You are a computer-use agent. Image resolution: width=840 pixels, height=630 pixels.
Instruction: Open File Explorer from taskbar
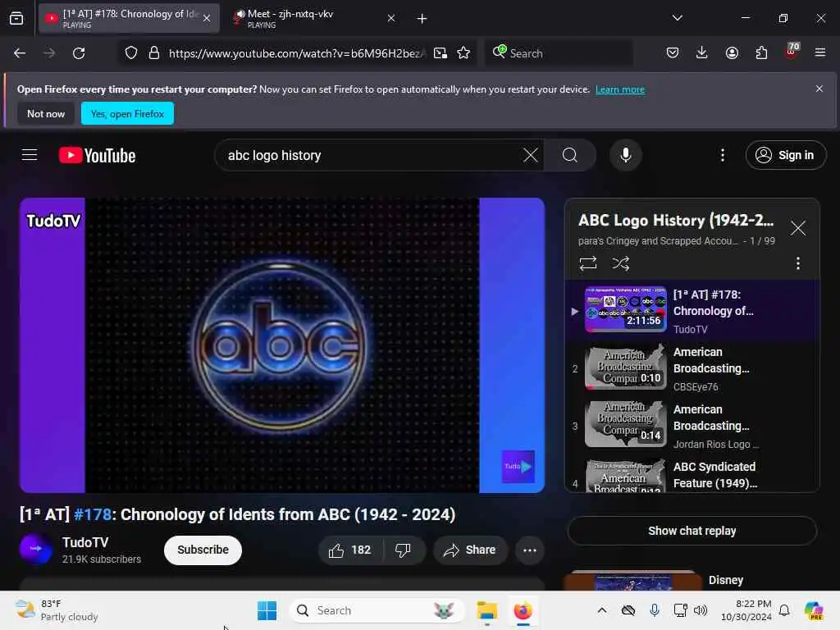tap(487, 610)
